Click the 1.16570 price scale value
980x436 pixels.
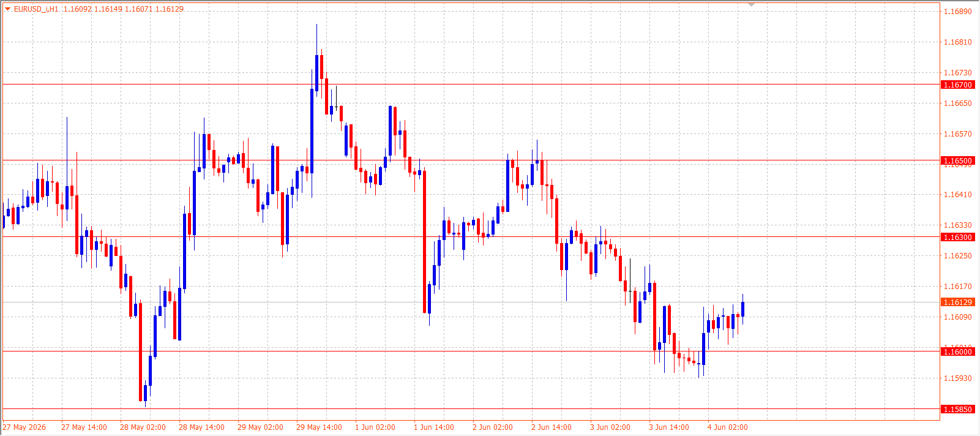[958, 134]
